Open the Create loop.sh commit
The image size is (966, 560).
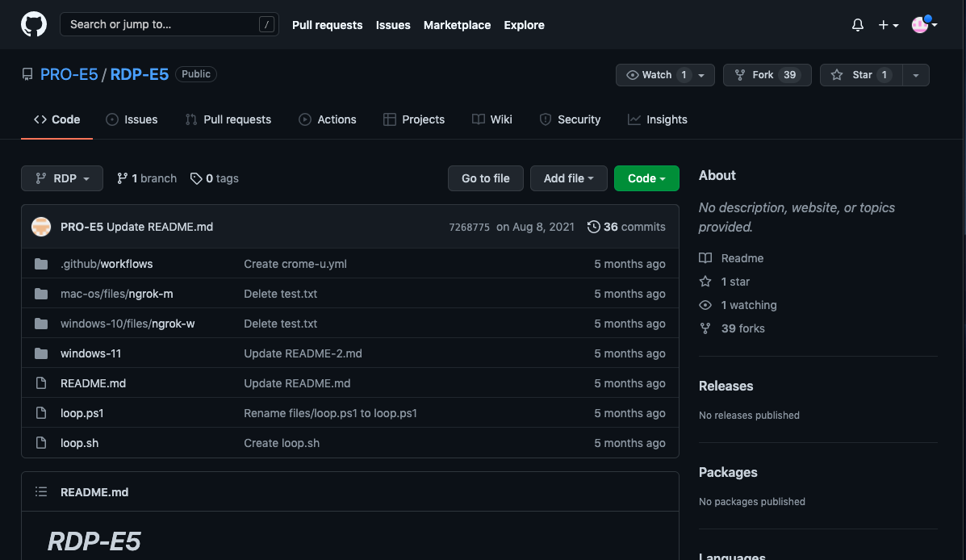point(282,443)
